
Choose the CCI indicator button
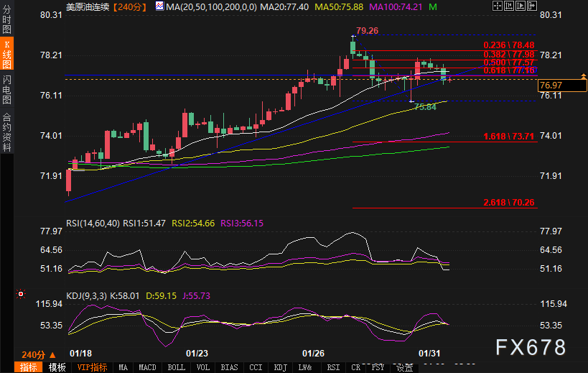point(256,367)
